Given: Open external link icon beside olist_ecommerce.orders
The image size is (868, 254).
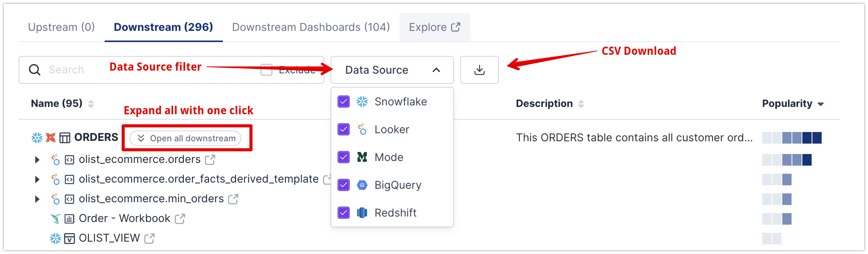Looking at the screenshot, I should click(x=210, y=160).
